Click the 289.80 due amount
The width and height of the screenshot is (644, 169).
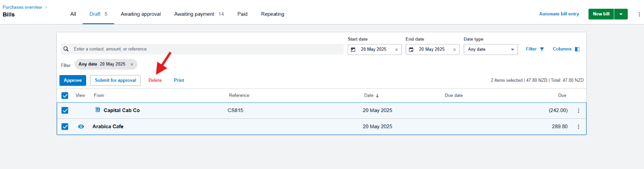point(560,126)
